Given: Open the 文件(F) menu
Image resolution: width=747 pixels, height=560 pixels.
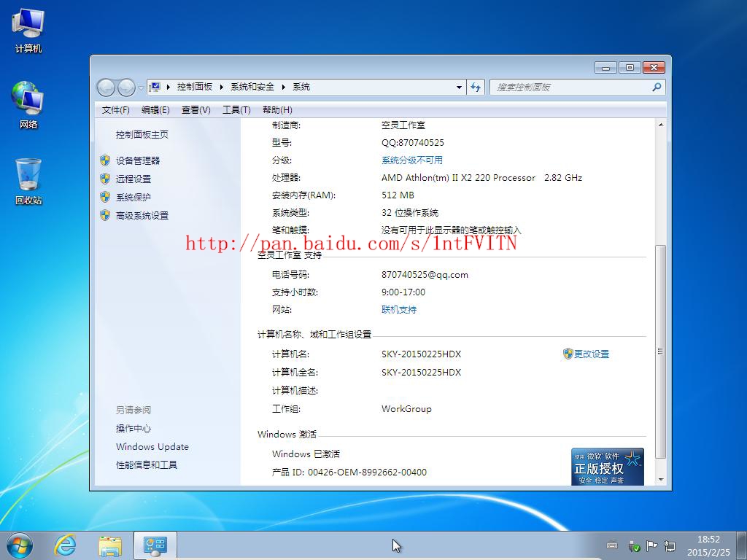Looking at the screenshot, I should [115, 110].
